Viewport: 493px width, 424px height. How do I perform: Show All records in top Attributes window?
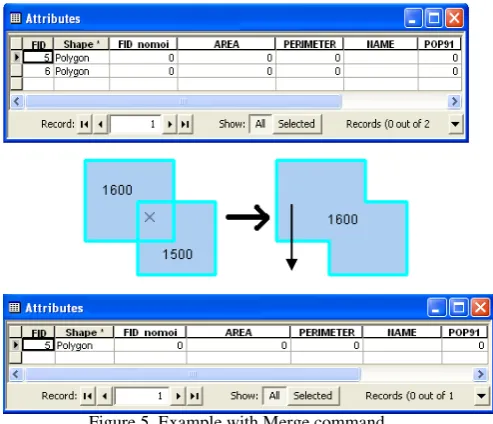[x=260, y=124]
